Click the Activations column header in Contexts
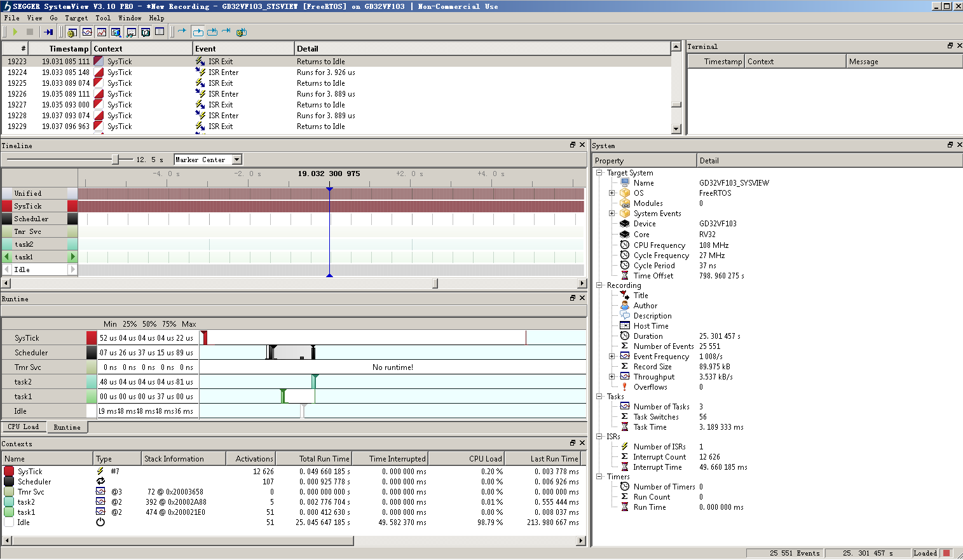The image size is (963, 560). tap(250, 458)
